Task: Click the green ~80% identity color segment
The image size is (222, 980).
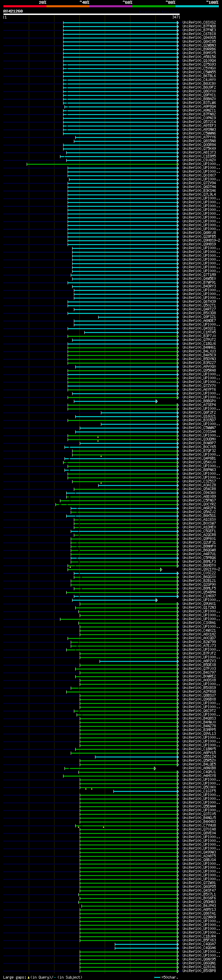Action: pyautogui.click(x=154, y=6)
